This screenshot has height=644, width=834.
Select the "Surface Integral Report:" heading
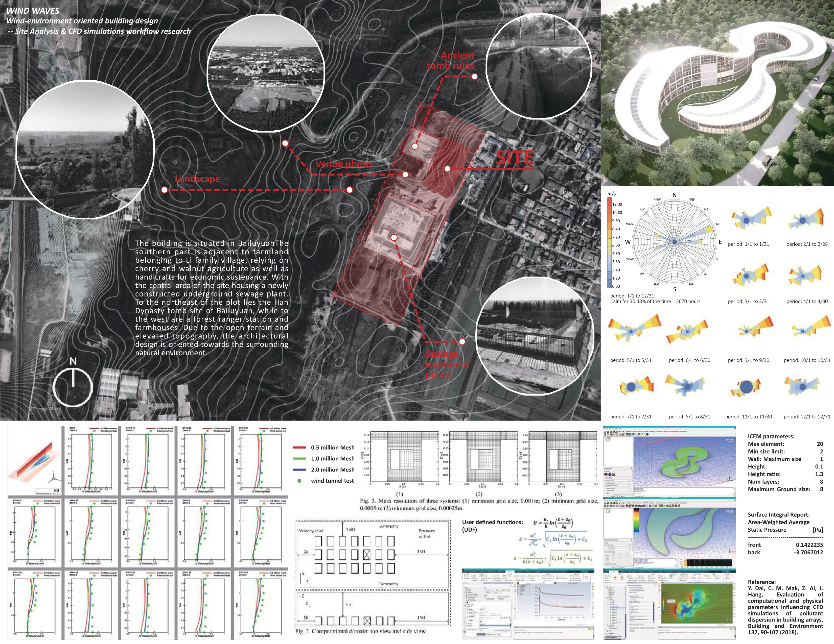(779, 515)
